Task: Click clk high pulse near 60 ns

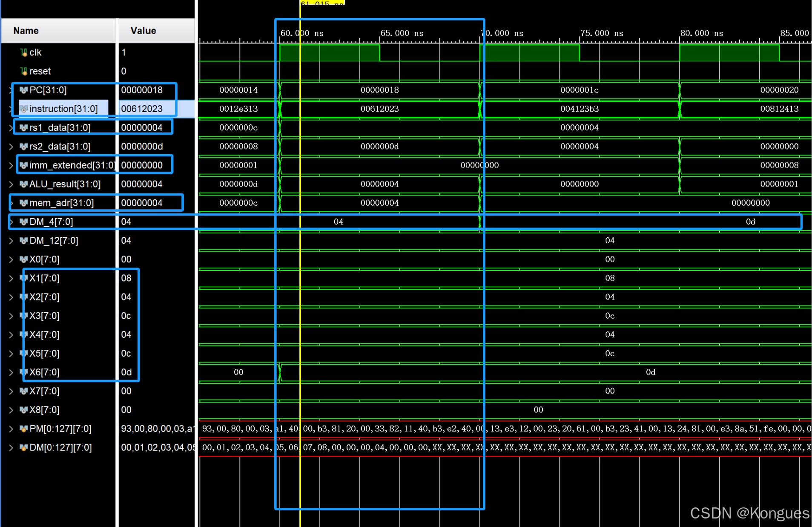Action: click(330, 53)
